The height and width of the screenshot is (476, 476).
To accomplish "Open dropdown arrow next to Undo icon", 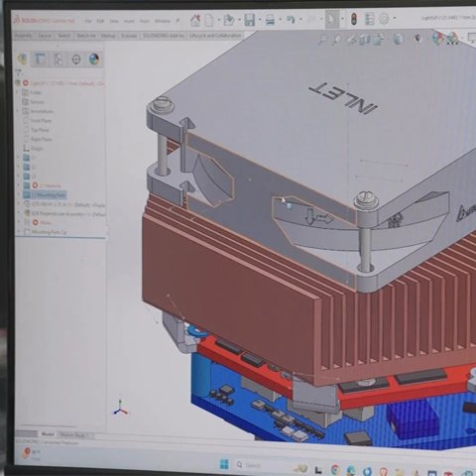I will pyautogui.click(x=300, y=20).
